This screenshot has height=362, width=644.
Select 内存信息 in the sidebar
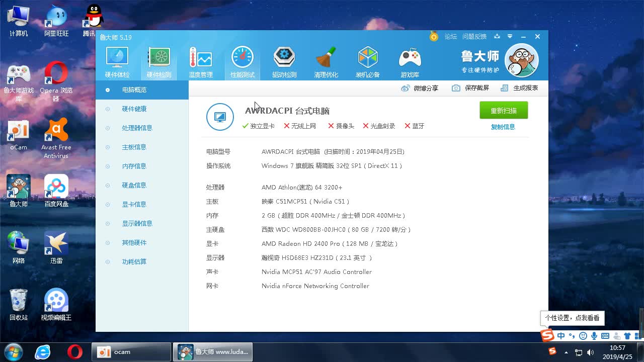[142, 166]
